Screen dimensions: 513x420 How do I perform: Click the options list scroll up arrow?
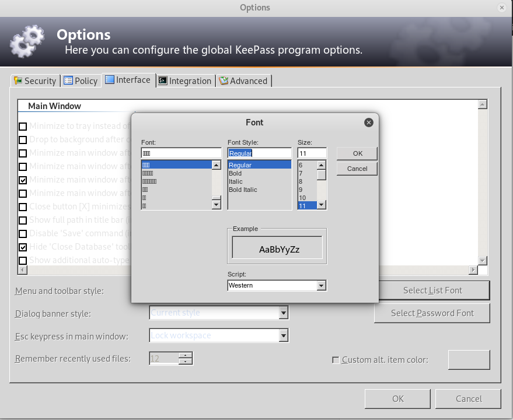click(x=483, y=104)
